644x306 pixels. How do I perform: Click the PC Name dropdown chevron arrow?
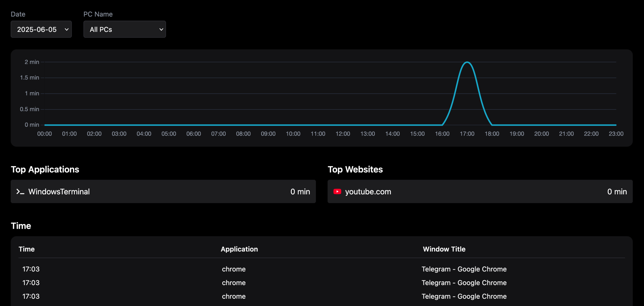click(161, 29)
